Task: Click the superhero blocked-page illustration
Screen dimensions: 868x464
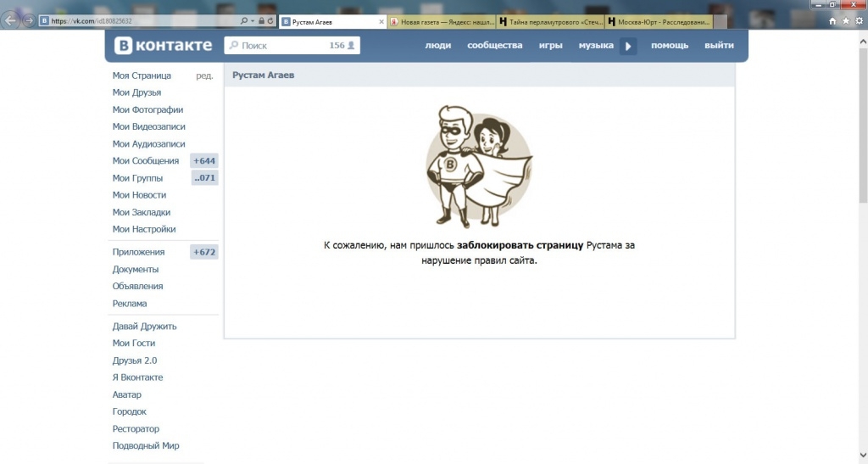Action: pyautogui.click(x=479, y=166)
